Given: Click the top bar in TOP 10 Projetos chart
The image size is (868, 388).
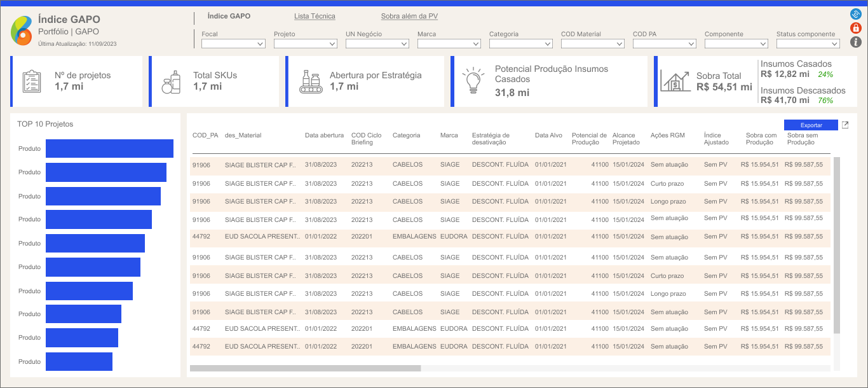Looking at the screenshot, I should click(109, 148).
